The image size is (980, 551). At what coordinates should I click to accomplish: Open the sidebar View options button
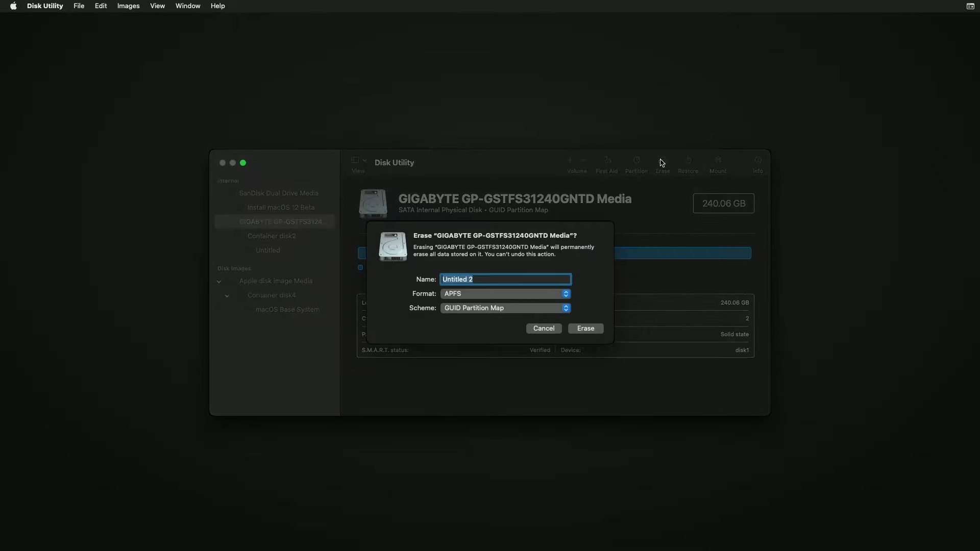click(358, 161)
